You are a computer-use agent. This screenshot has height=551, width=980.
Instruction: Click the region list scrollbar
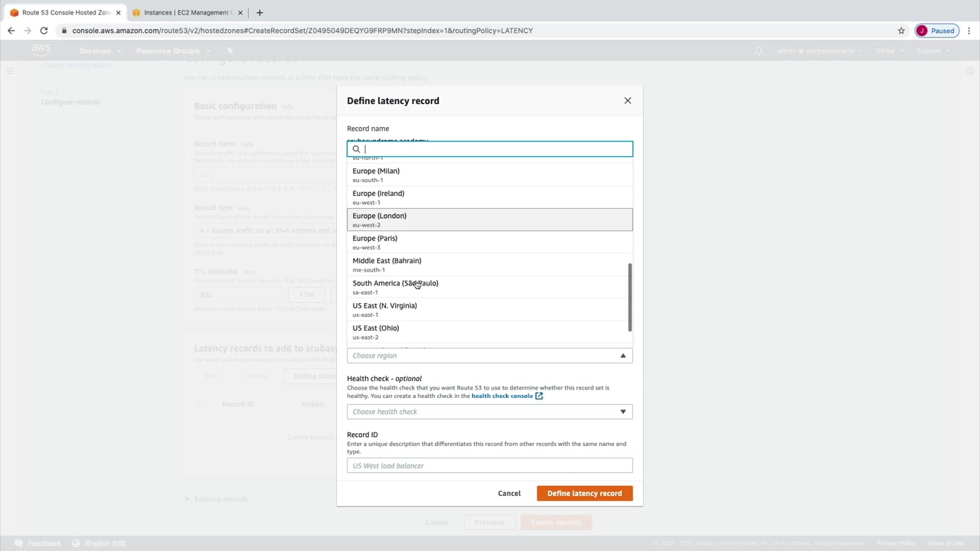tap(630, 298)
